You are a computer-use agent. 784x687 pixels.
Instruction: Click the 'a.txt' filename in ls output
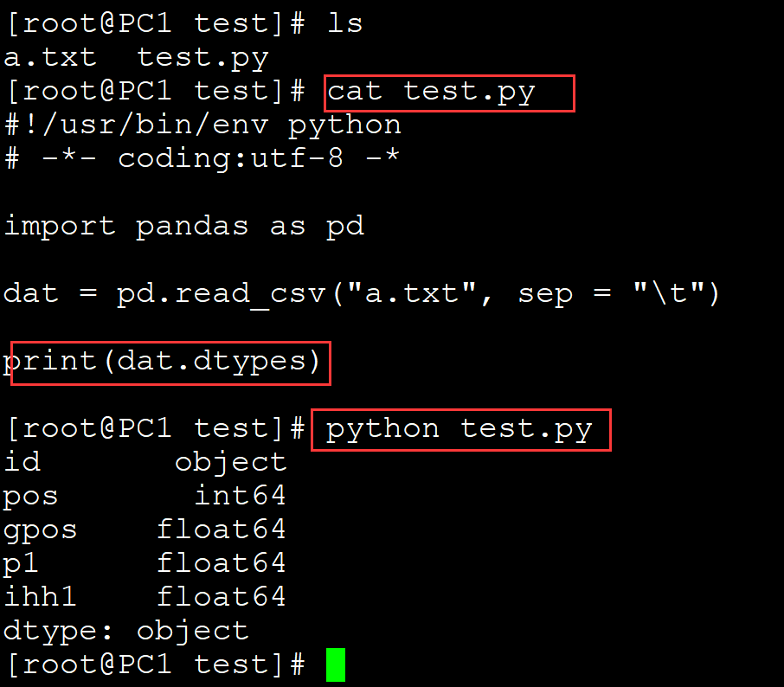tap(50, 57)
